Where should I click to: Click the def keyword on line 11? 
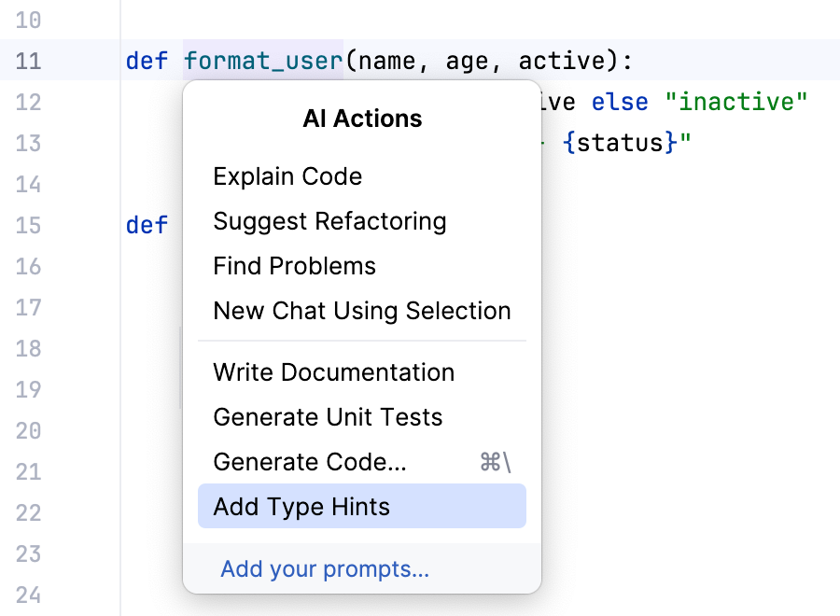click(x=147, y=60)
